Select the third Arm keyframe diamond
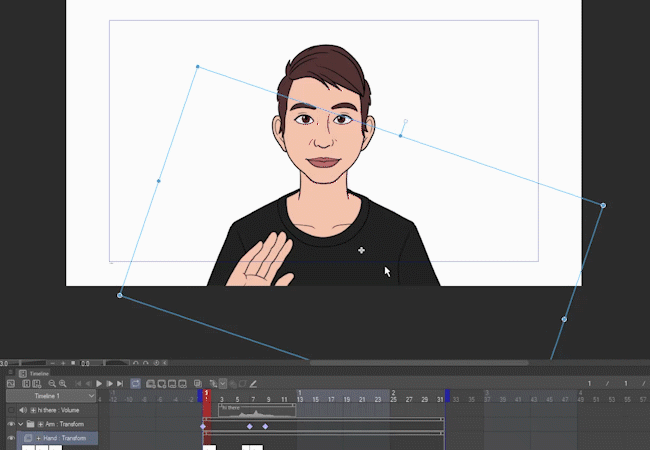The image size is (650, 450). point(265,426)
